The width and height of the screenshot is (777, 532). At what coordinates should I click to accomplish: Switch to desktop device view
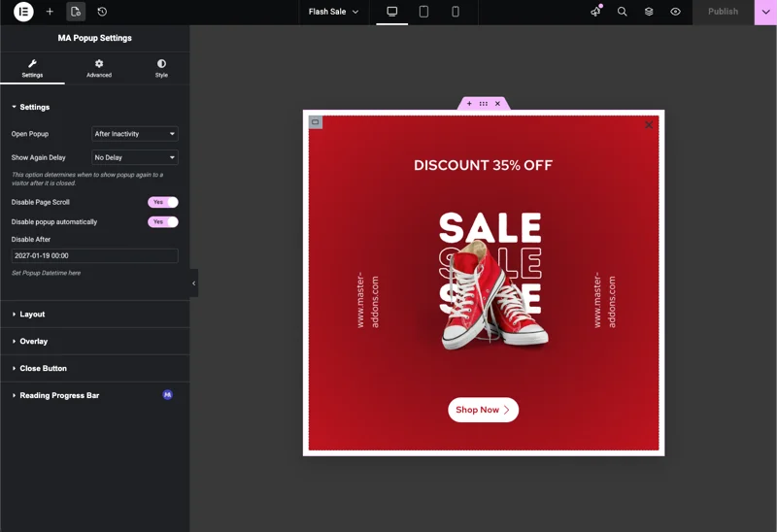tap(392, 12)
